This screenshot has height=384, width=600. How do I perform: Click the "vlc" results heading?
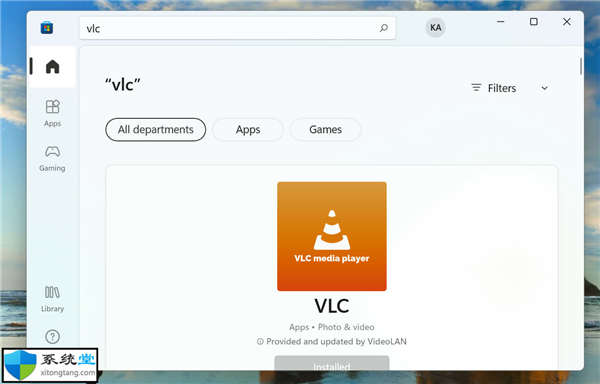pos(123,85)
